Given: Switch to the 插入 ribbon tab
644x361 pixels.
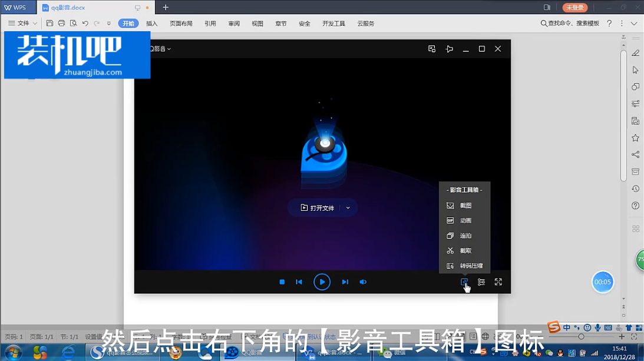Looking at the screenshot, I should click(x=152, y=24).
